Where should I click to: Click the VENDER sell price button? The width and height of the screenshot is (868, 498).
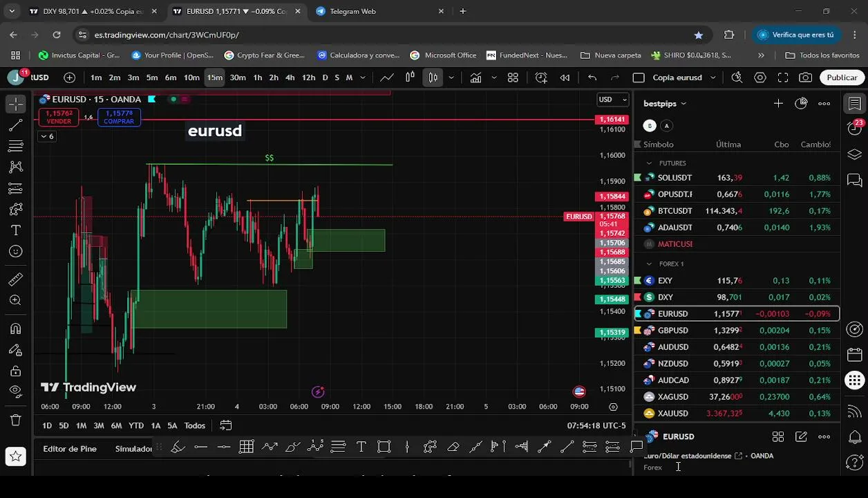click(59, 117)
